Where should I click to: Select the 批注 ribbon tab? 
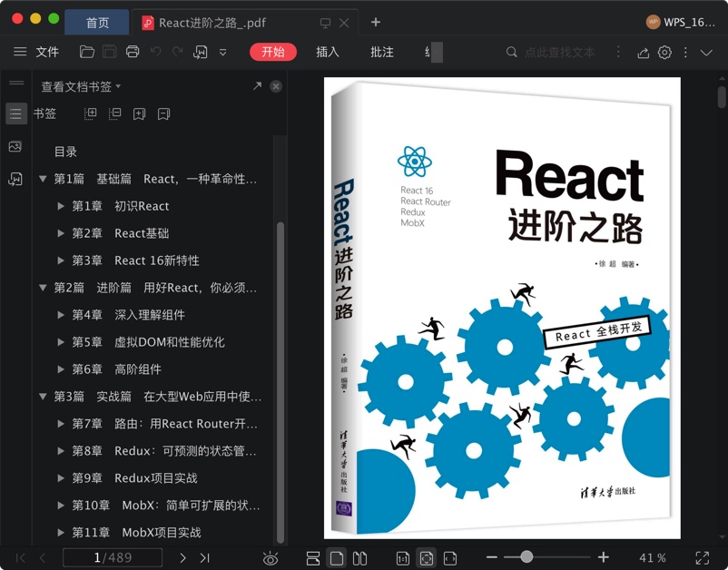pyautogui.click(x=382, y=52)
